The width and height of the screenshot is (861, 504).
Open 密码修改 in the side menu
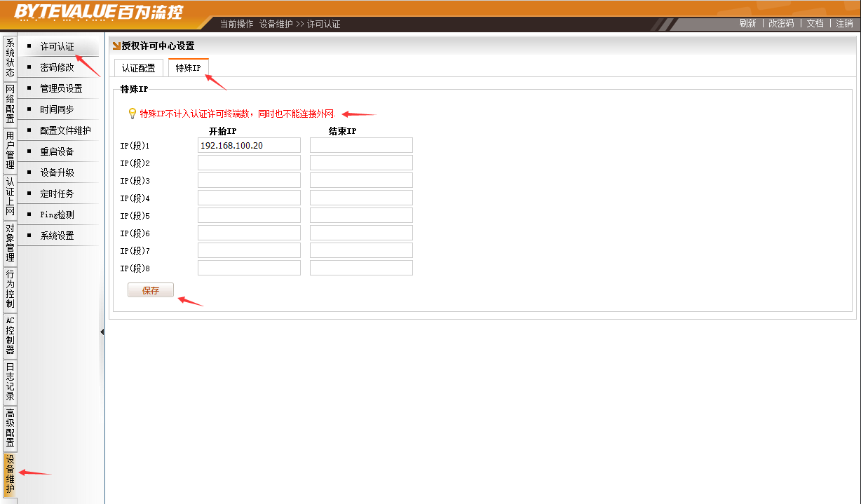click(x=57, y=67)
